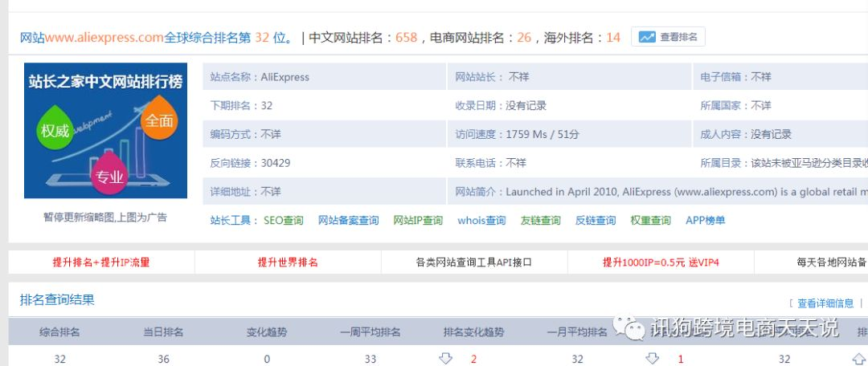Click the 排名变化趋势 column header
Viewport: 868px width, 366px height.
pyautogui.click(x=474, y=332)
